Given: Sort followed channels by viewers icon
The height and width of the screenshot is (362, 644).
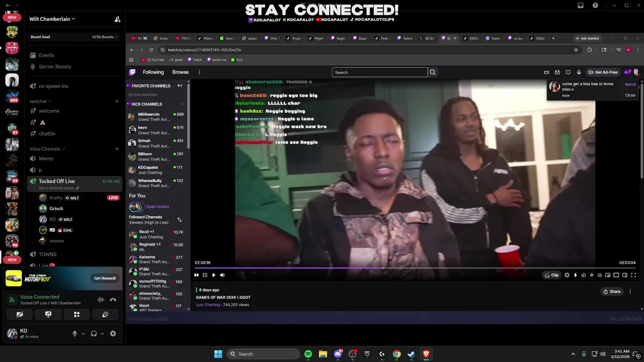Looking at the screenshot, I should (x=180, y=220).
